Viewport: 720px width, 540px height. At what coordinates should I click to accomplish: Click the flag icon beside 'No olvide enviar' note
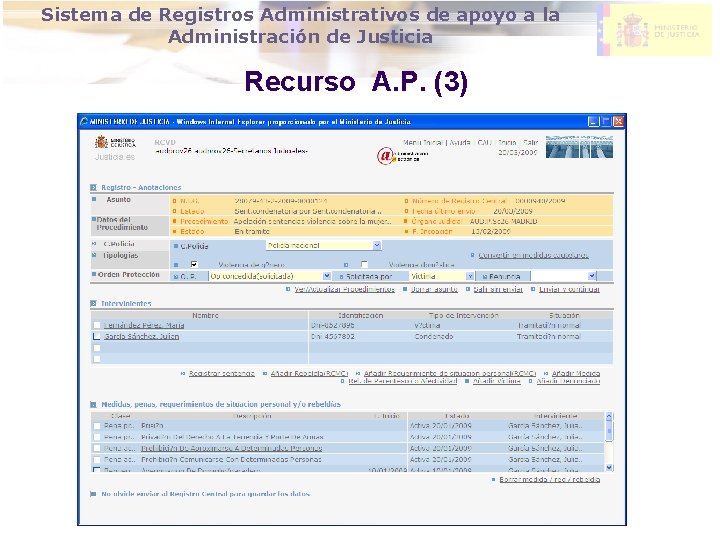(93, 494)
